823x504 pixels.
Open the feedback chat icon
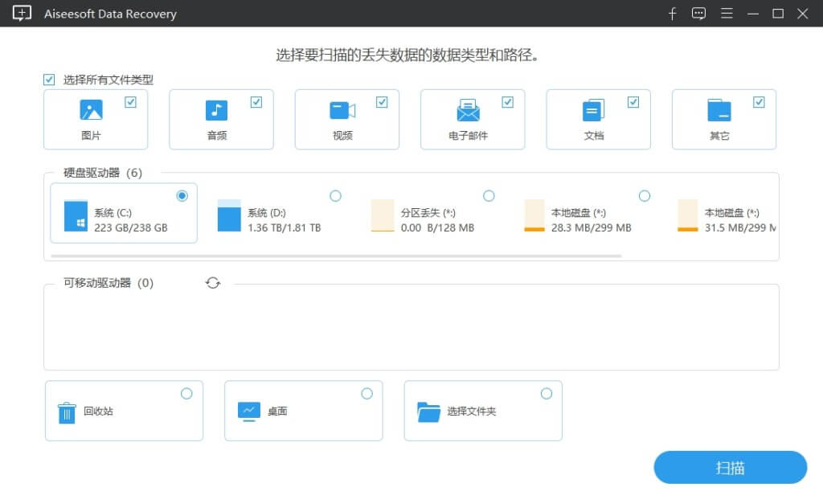coord(699,14)
